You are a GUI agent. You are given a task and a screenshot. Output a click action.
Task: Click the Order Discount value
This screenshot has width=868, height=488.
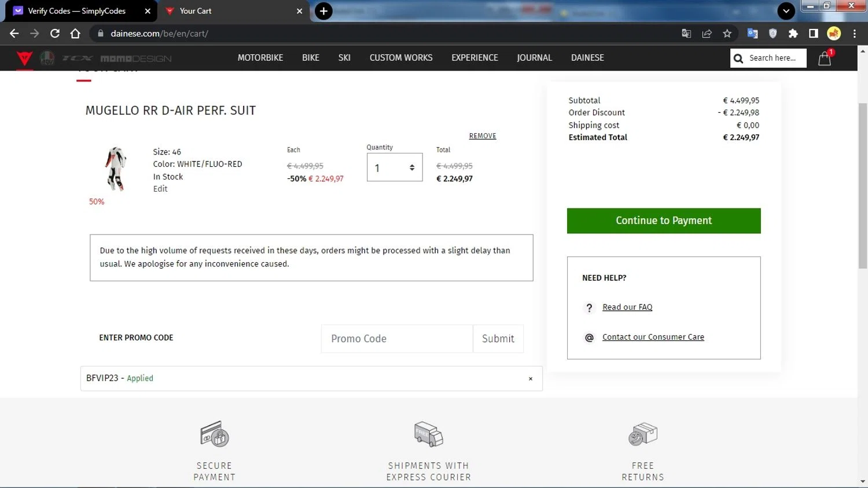pos(739,113)
